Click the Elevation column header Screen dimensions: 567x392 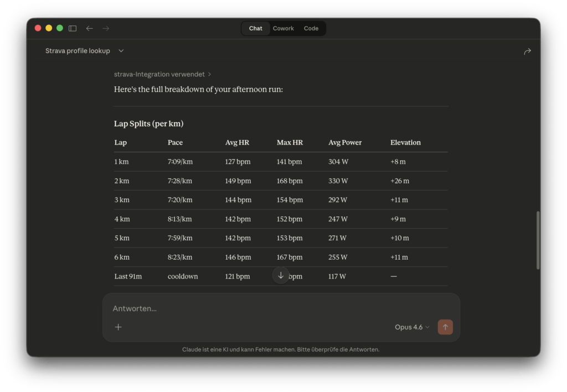[405, 142]
